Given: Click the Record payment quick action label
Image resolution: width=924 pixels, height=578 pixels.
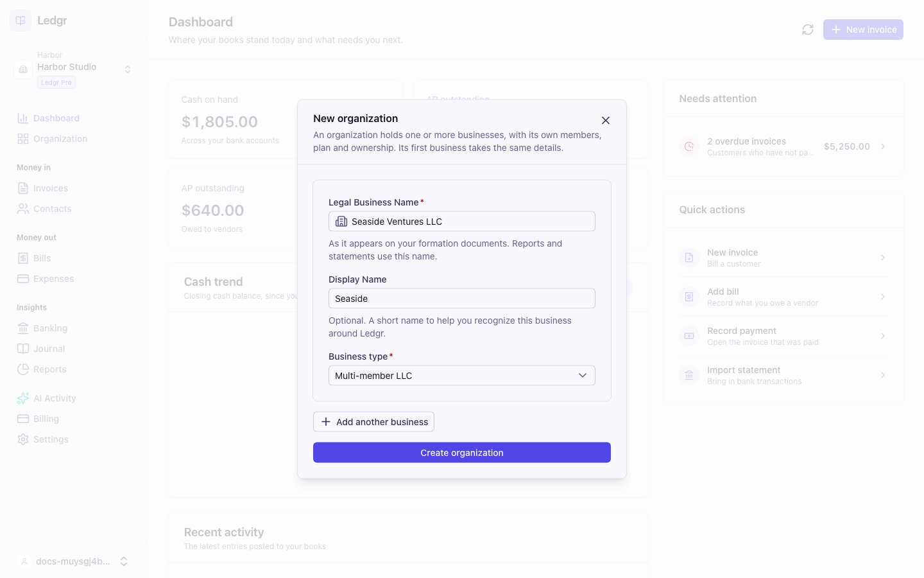Looking at the screenshot, I should pos(742,331).
